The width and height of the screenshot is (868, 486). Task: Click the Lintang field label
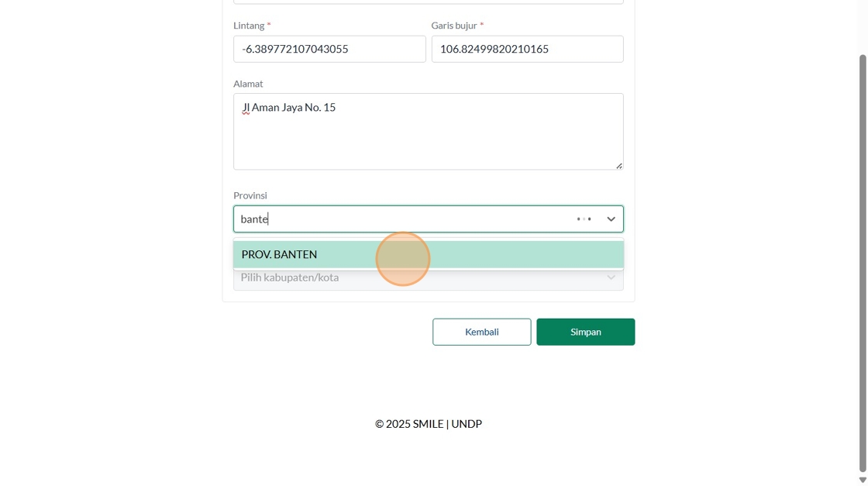click(x=249, y=26)
